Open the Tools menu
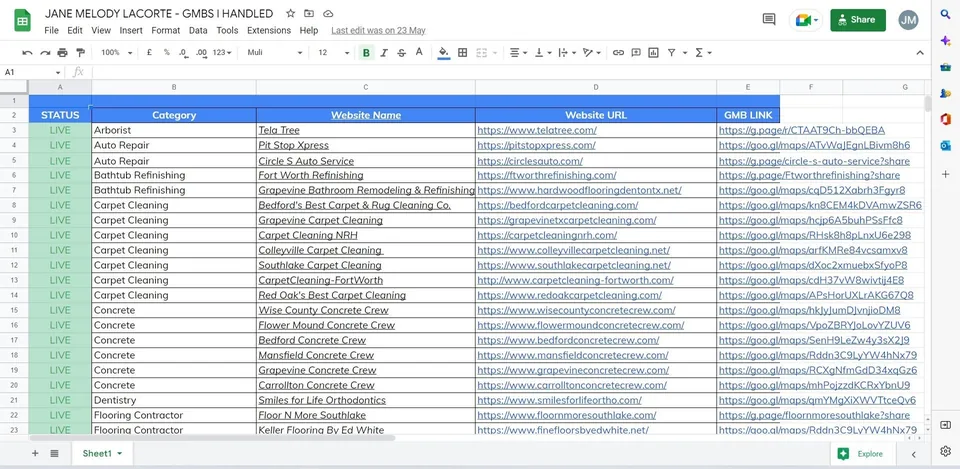This screenshot has height=469, width=960. tap(227, 30)
